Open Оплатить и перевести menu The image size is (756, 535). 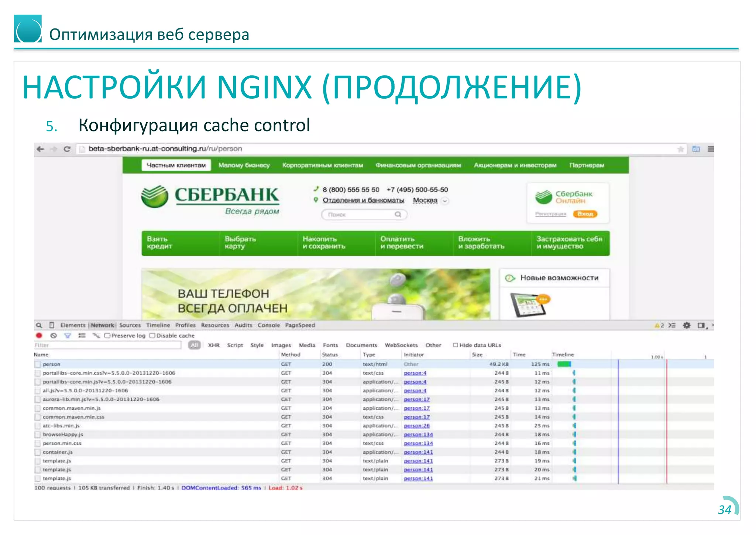pyautogui.click(x=414, y=243)
